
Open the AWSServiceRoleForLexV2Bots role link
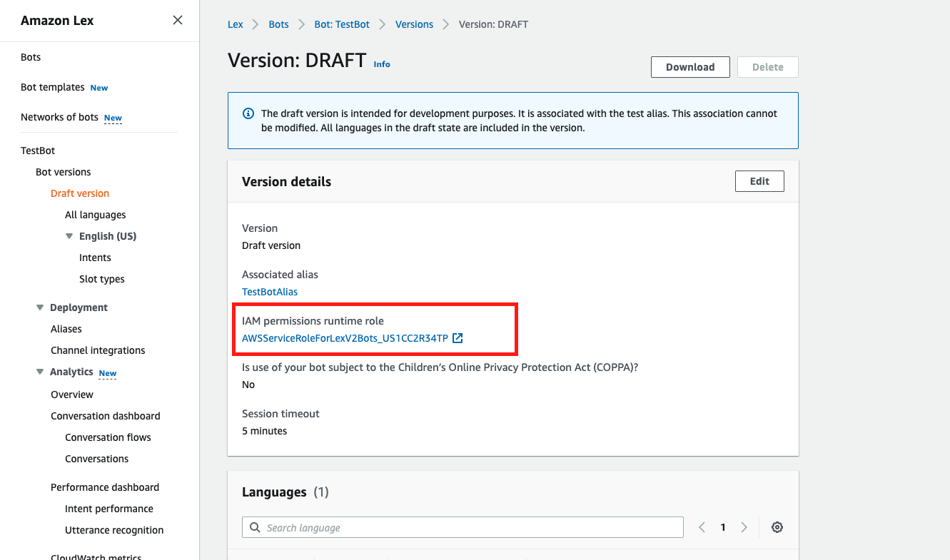tap(345, 338)
